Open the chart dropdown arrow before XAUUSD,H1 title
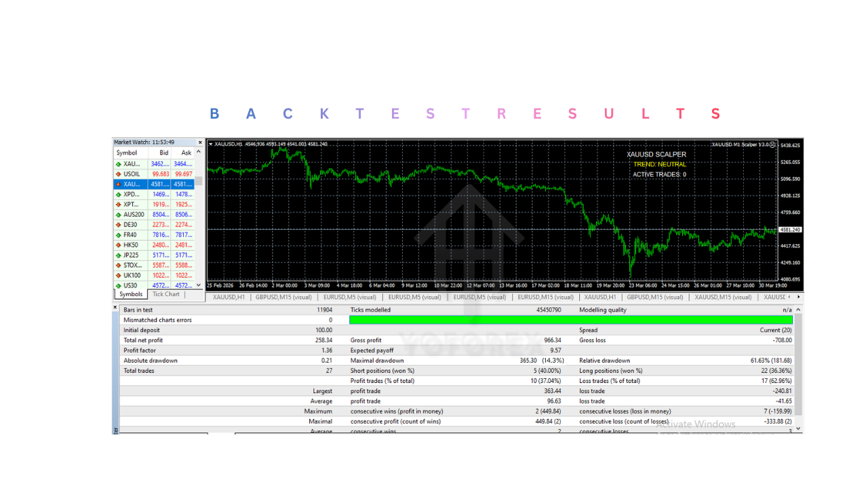868x488 pixels. (x=211, y=144)
